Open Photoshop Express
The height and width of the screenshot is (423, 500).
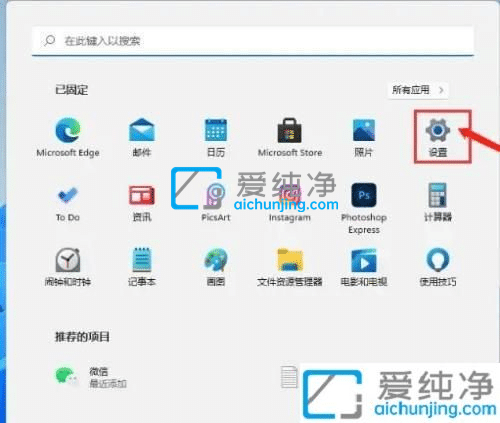[364, 209]
